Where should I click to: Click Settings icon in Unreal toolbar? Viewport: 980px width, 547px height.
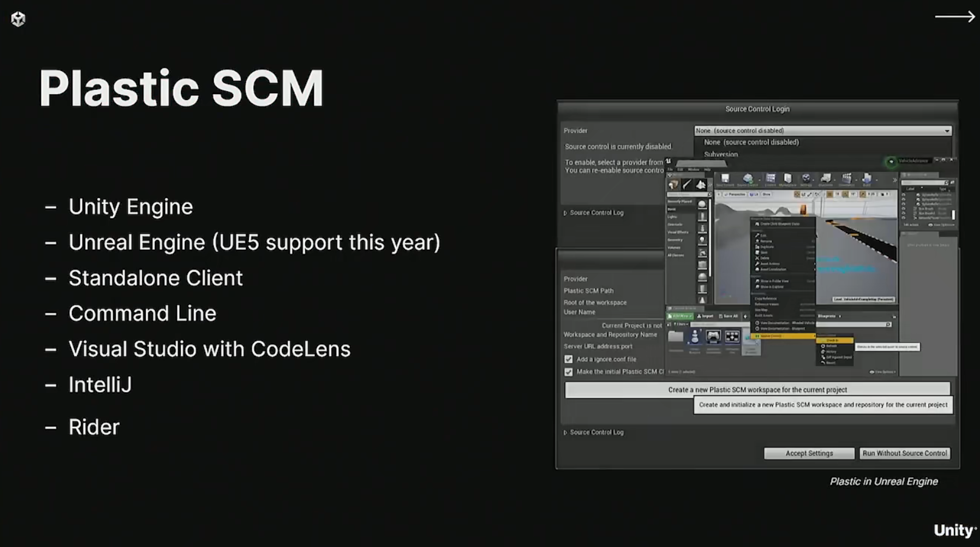[x=806, y=180]
